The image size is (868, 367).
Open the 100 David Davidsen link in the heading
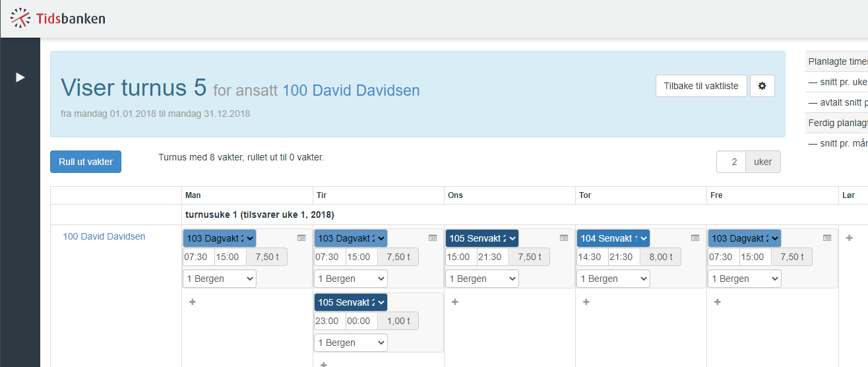pyautogui.click(x=351, y=90)
